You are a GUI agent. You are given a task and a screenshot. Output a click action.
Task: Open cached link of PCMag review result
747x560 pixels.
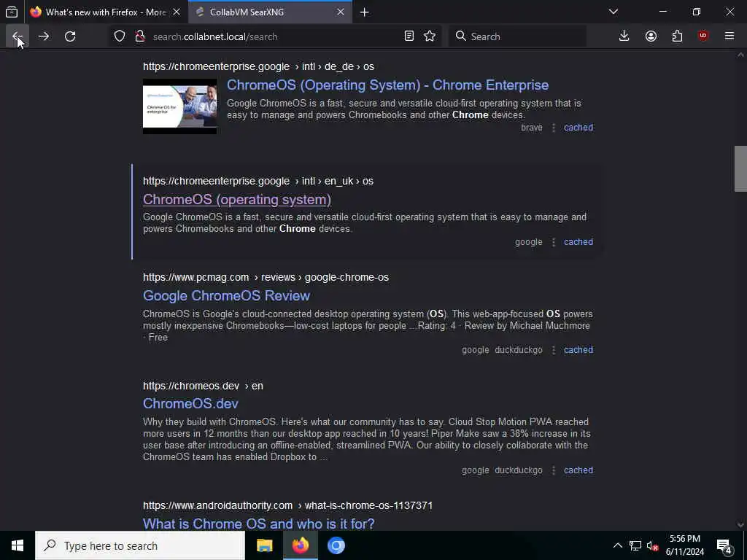click(578, 350)
